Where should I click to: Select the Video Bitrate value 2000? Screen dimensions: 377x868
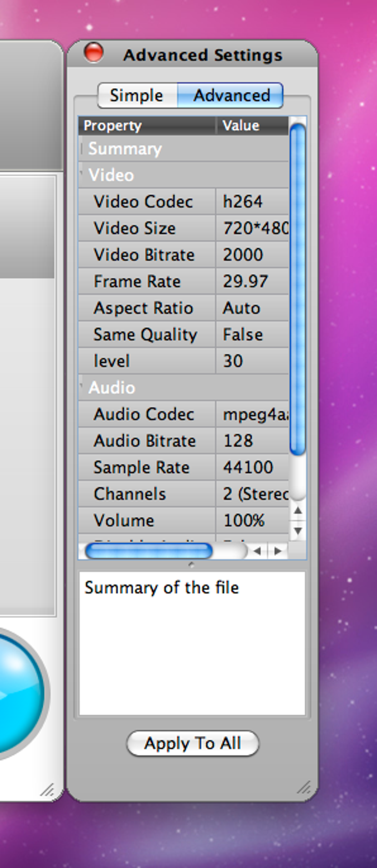click(243, 255)
